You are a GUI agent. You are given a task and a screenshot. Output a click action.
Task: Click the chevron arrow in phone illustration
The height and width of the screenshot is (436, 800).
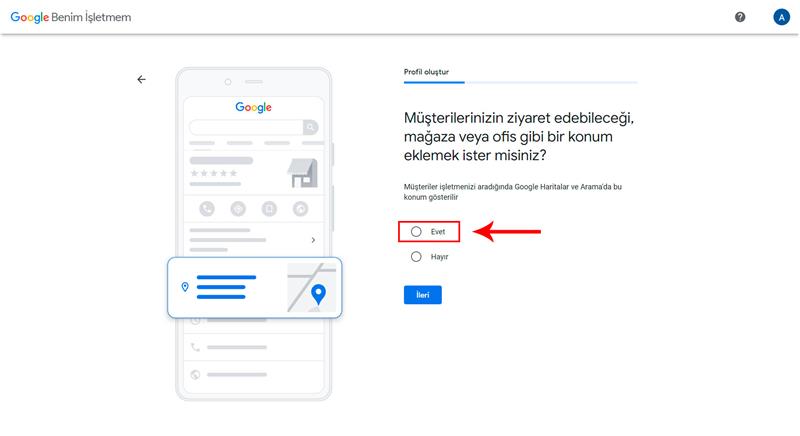(x=313, y=240)
